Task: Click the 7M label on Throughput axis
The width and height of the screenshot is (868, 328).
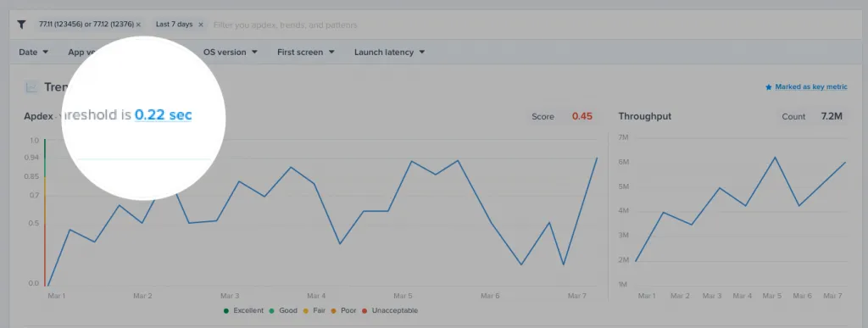Action: pyautogui.click(x=624, y=137)
